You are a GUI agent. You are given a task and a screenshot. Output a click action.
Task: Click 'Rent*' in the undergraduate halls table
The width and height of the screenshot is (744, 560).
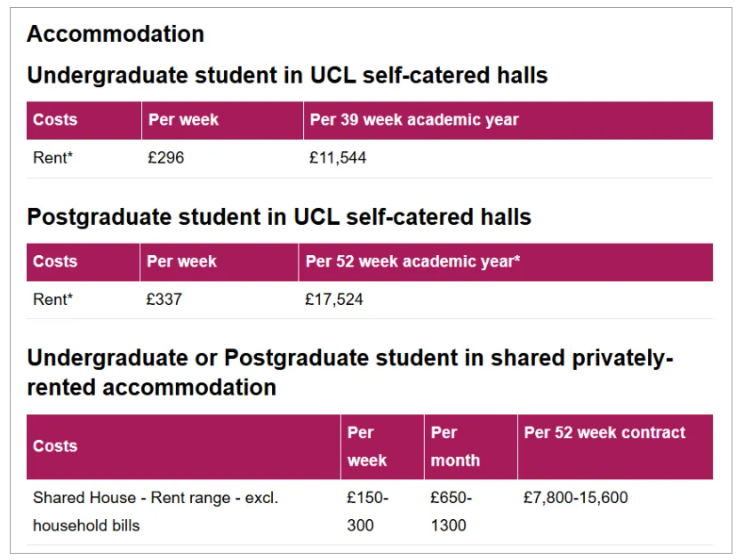(52, 158)
